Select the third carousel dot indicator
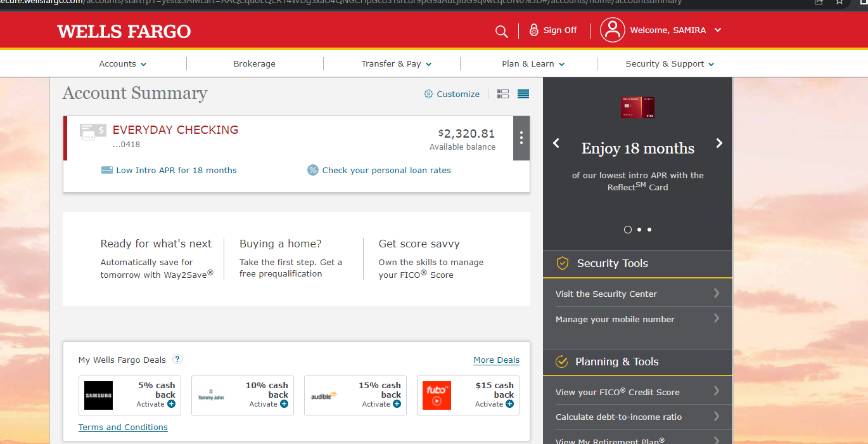 click(649, 230)
